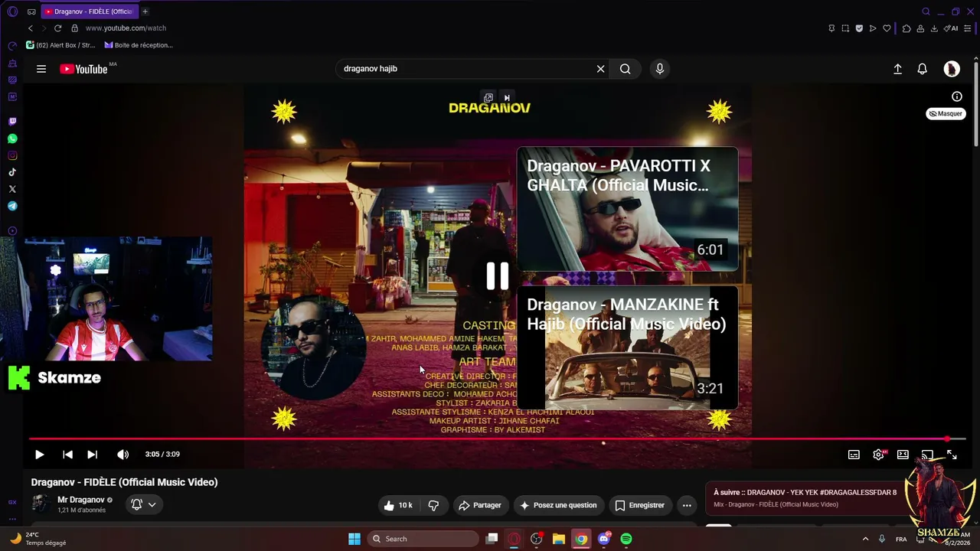Open Boîte de réception bookmark

[139, 45]
